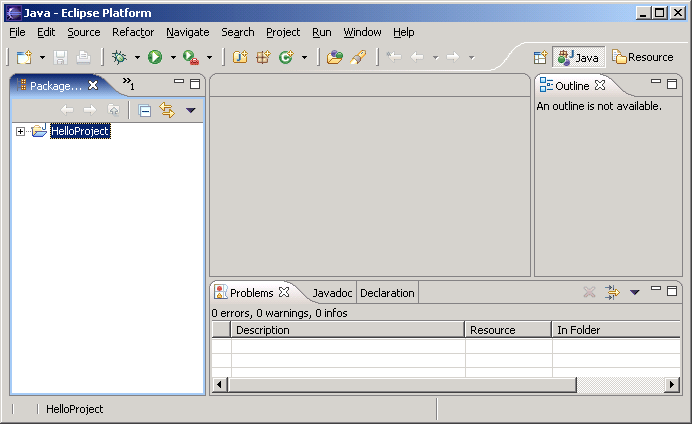Open the Run menu
Screen dimensions: 692x424
(322, 32)
